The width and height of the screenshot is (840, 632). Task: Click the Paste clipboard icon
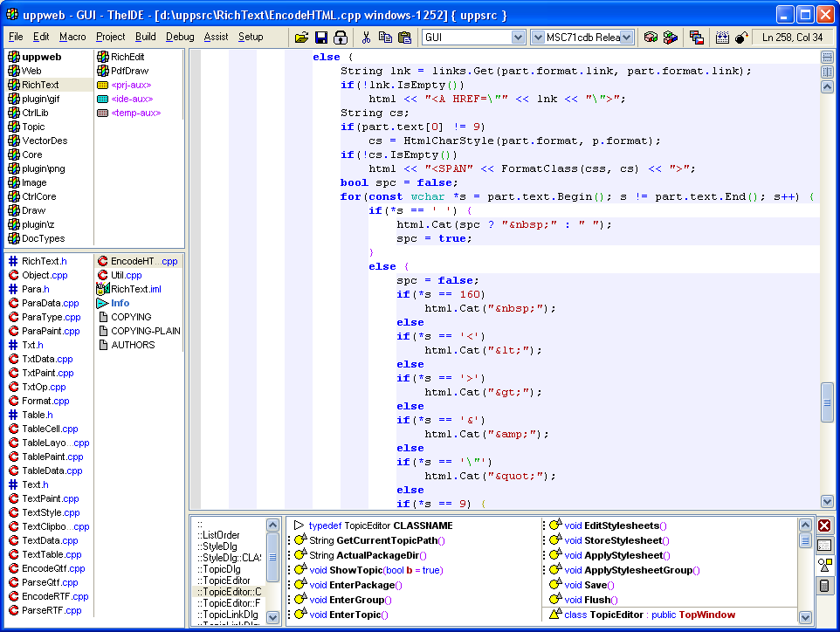(404, 38)
